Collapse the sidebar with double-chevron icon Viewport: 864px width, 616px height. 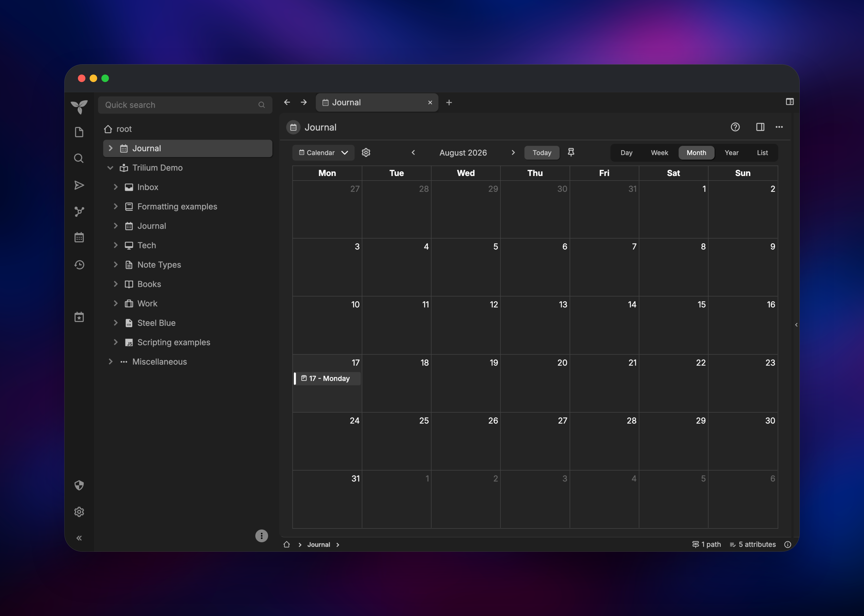coord(79,538)
